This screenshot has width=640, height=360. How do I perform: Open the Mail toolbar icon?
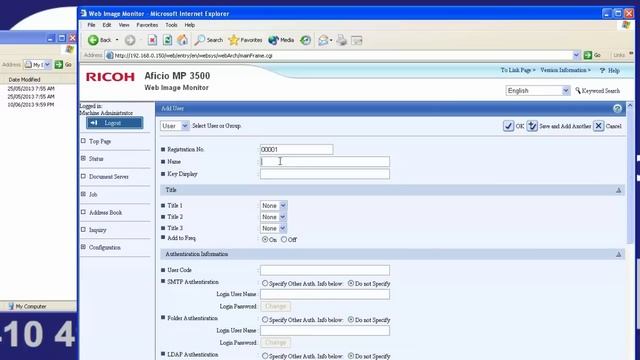click(323, 40)
